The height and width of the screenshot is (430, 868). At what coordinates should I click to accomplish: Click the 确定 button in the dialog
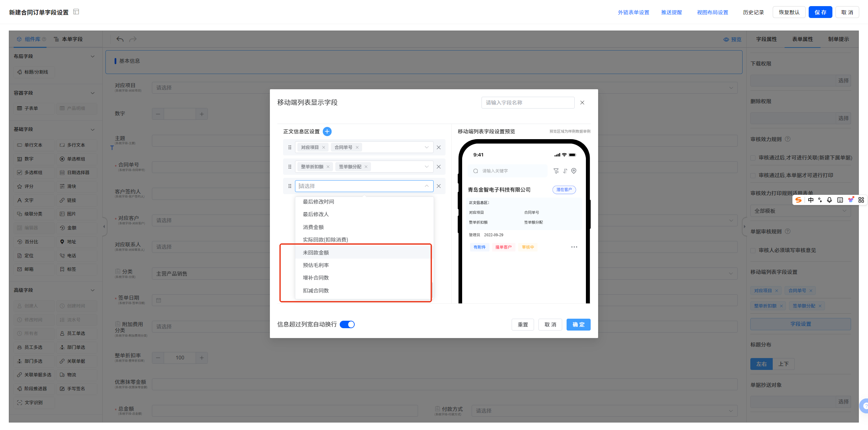click(x=578, y=324)
